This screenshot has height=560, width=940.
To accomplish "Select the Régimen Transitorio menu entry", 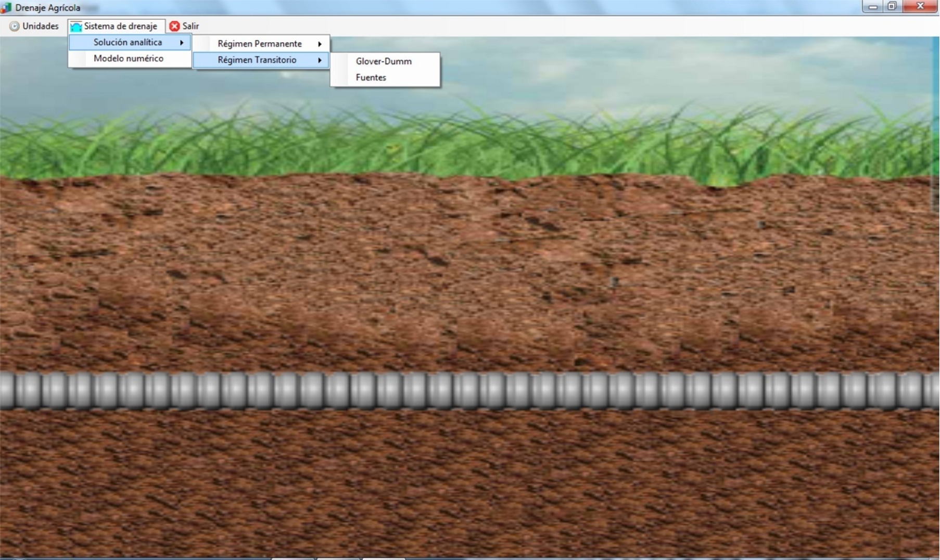I will pyautogui.click(x=257, y=60).
